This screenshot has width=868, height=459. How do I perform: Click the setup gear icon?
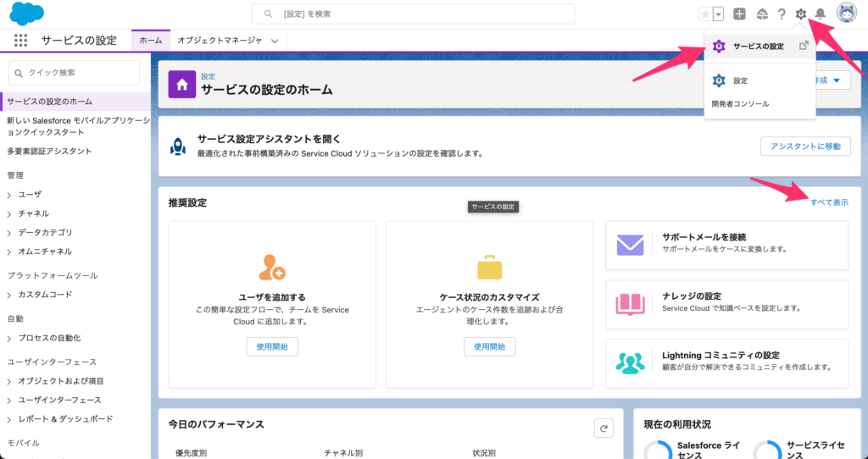[801, 14]
